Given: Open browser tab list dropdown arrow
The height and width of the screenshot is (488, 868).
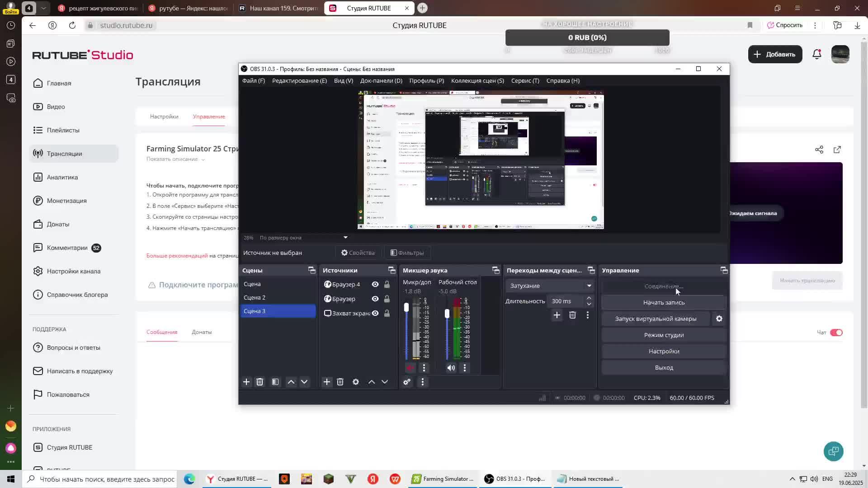Looking at the screenshot, I should pos(43,8).
